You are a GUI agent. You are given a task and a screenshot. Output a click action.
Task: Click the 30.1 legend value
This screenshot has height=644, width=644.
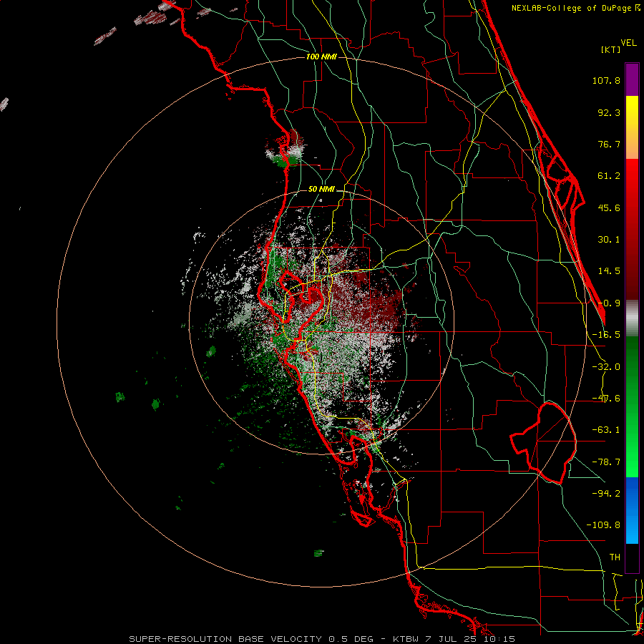tap(609, 240)
